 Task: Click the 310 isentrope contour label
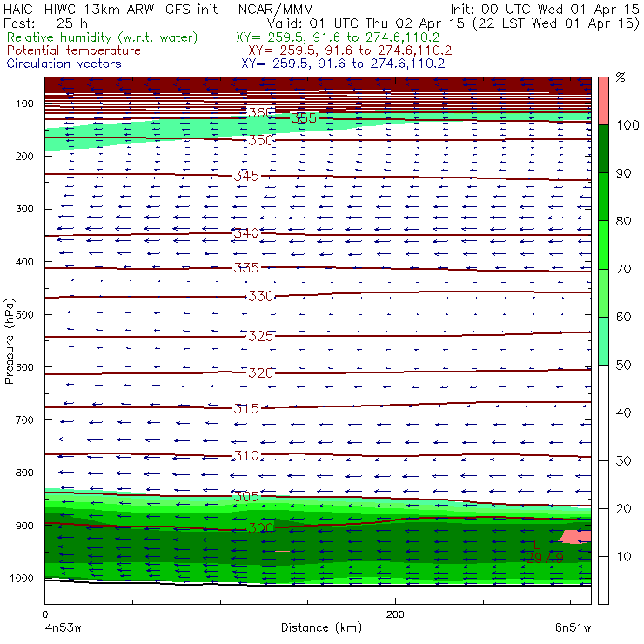coord(246,456)
